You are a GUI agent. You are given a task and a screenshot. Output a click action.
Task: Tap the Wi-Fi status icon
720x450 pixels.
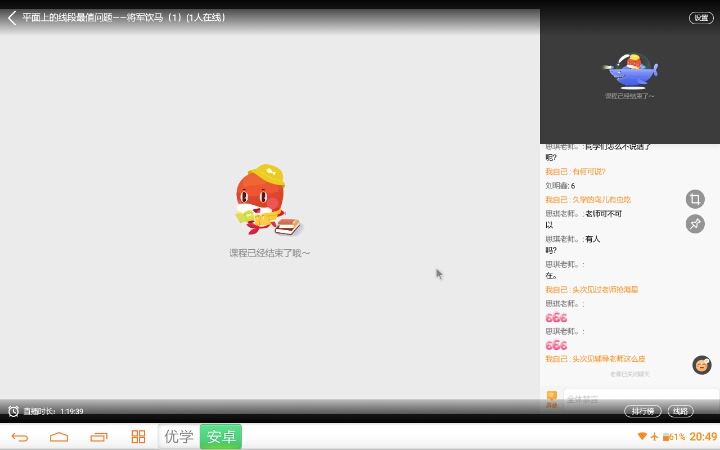point(642,437)
